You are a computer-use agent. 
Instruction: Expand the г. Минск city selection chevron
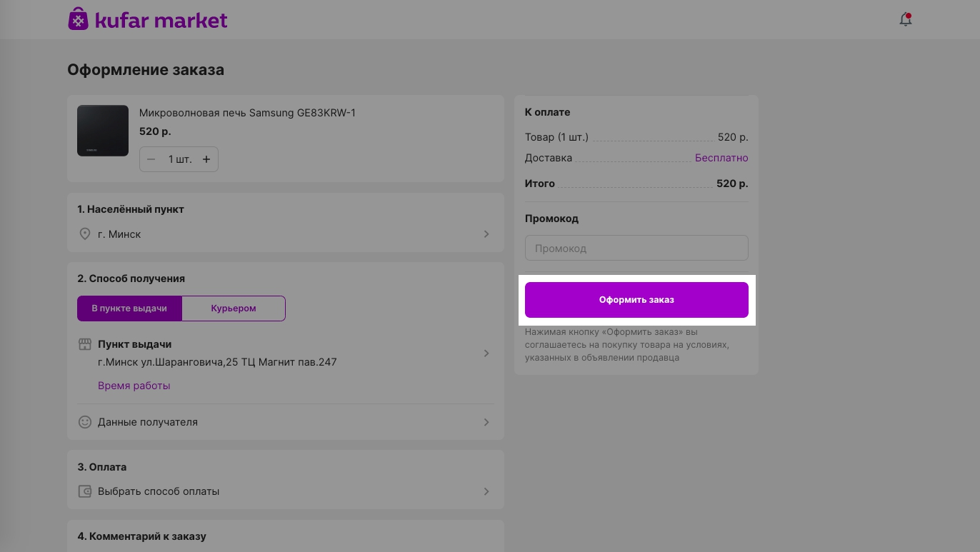(x=486, y=234)
